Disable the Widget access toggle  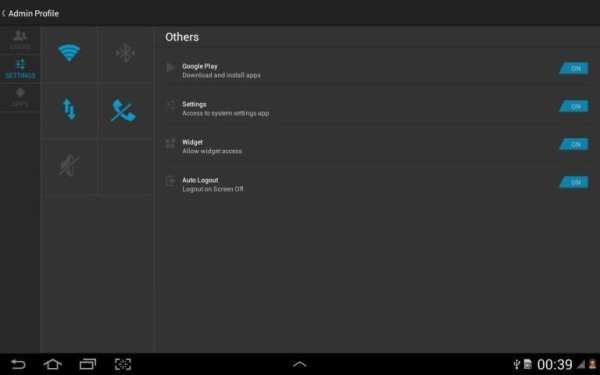(x=574, y=144)
